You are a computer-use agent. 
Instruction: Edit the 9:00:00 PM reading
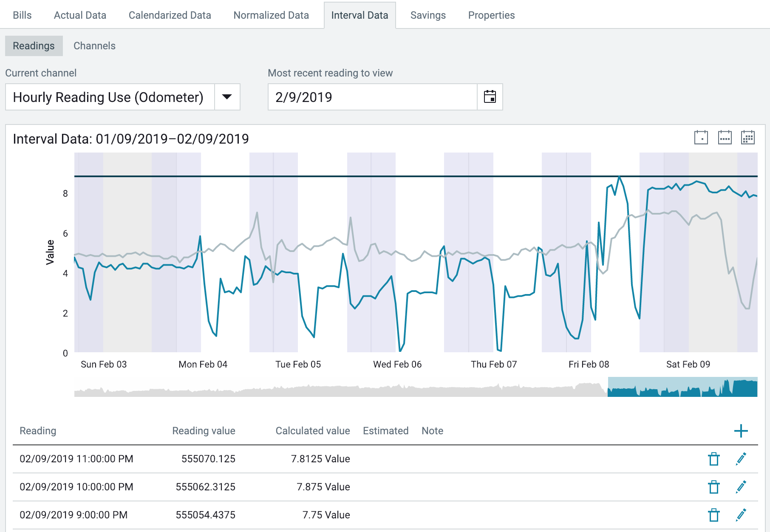[x=741, y=515]
